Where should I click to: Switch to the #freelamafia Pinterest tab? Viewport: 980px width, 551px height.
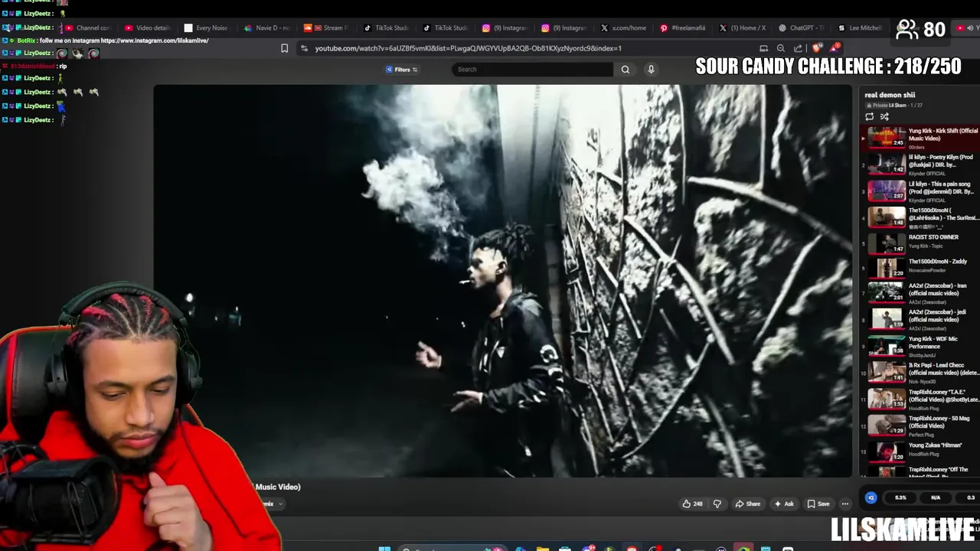[683, 28]
